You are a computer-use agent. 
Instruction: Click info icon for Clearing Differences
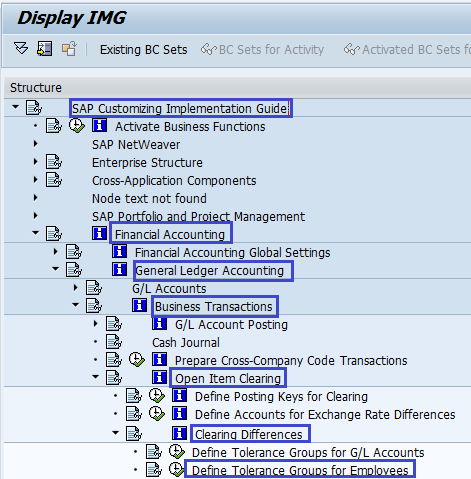point(179,433)
